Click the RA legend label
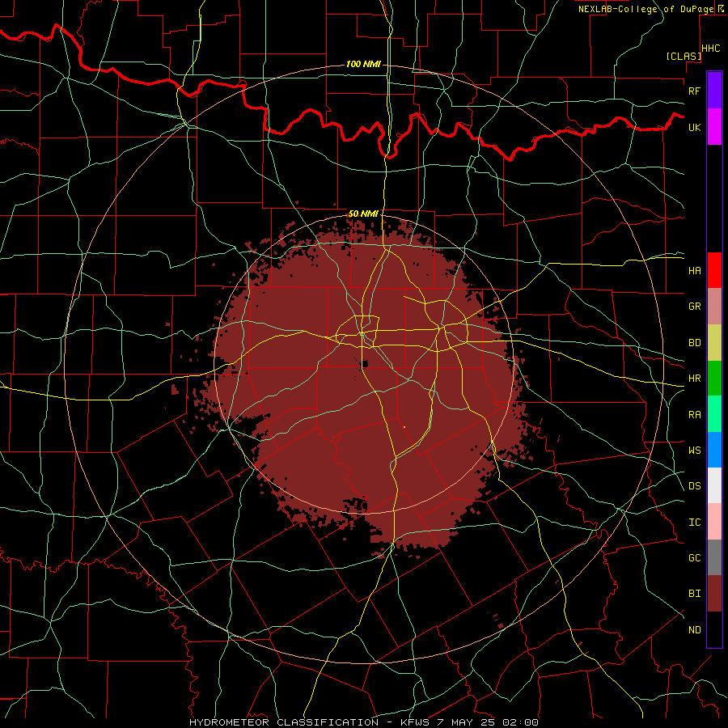The height and width of the screenshot is (728, 728). pos(695,415)
